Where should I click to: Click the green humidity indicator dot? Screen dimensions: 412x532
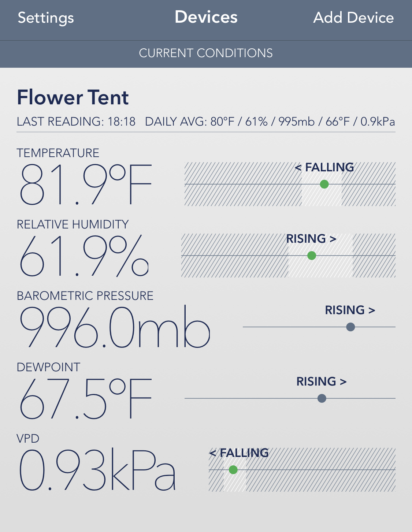[312, 256]
